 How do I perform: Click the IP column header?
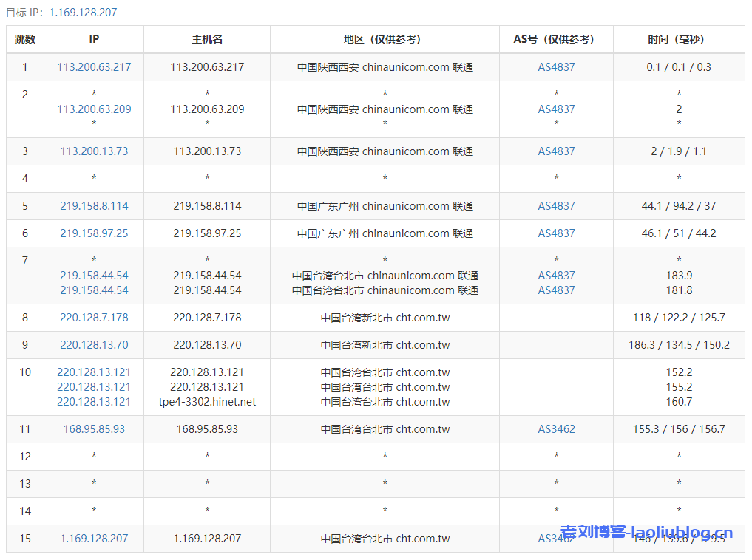(x=93, y=39)
